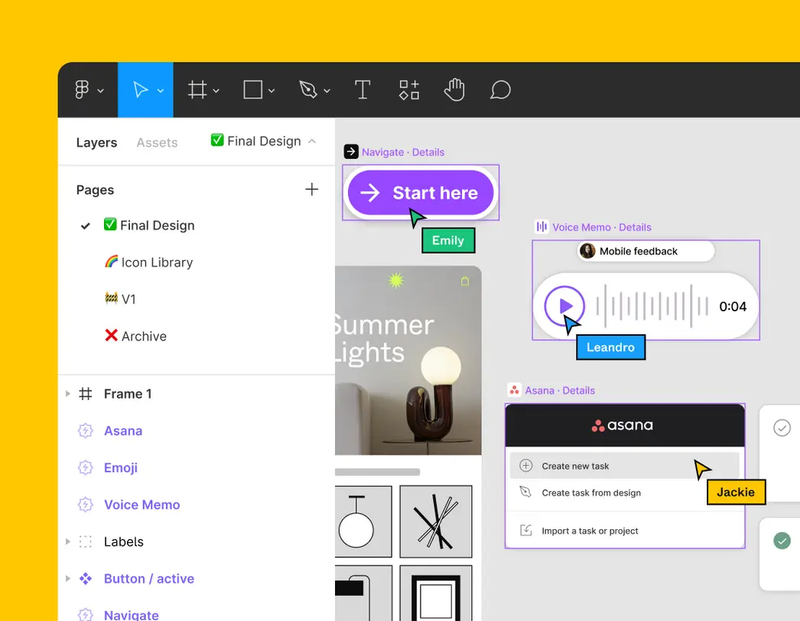The height and width of the screenshot is (621, 800).
Task: Play the voice memo
Action: (564, 306)
